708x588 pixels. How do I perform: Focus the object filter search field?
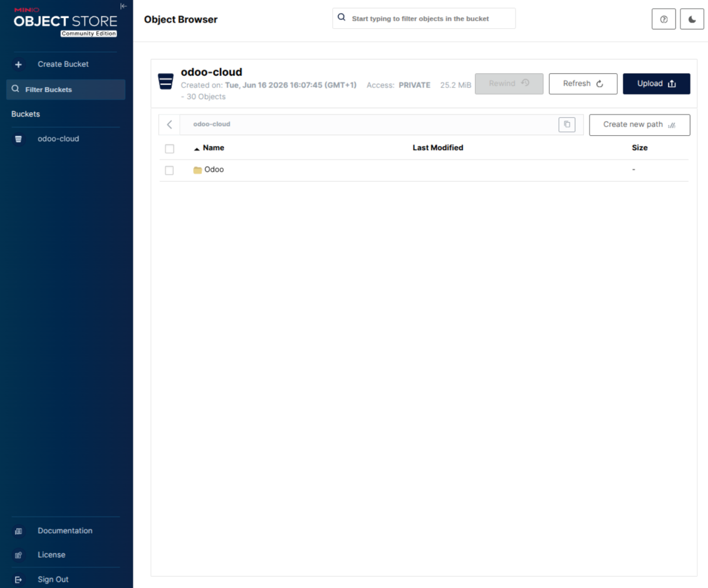click(x=424, y=19)
